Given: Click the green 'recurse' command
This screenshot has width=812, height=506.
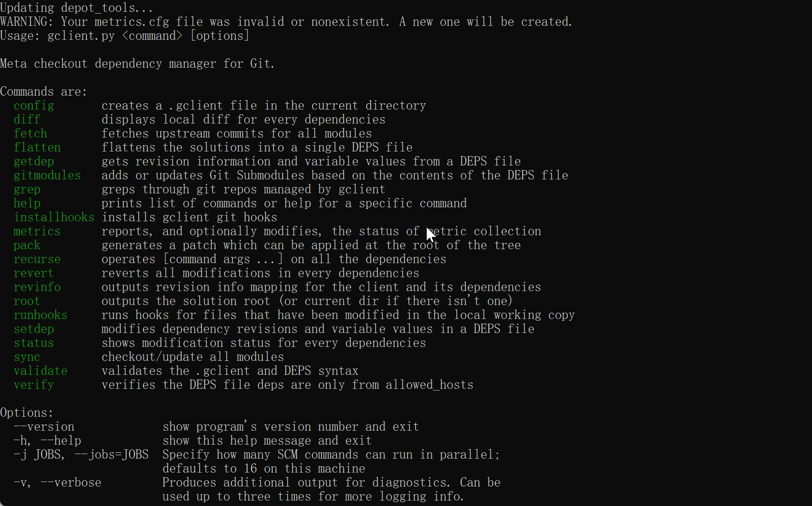Looking at the screenshot, I should 37,259.
